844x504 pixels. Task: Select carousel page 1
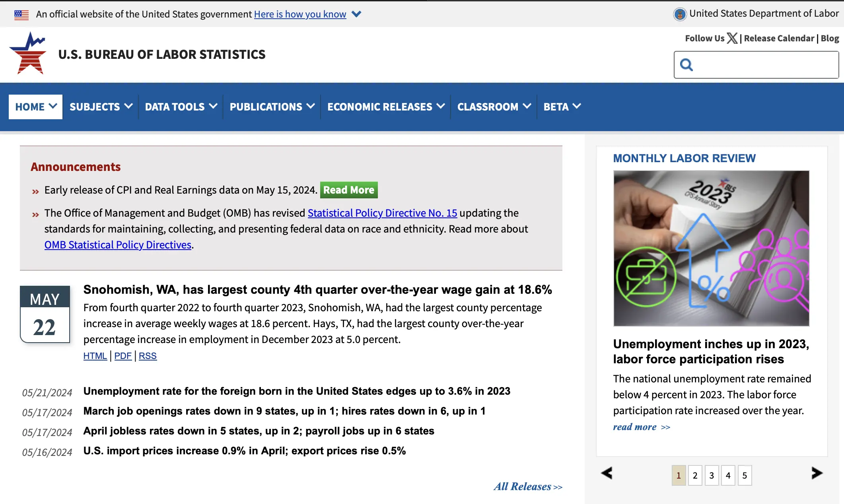[x=679, y=475]
